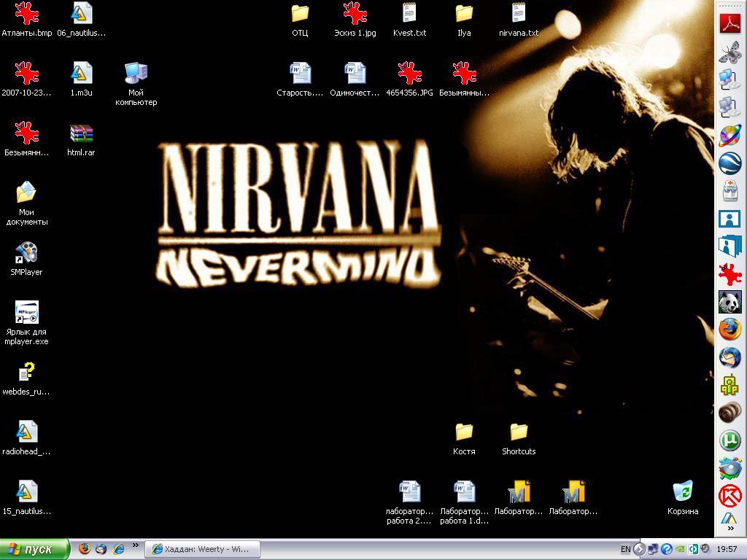Click the green NVIDIA tray icon

point(679,549)
